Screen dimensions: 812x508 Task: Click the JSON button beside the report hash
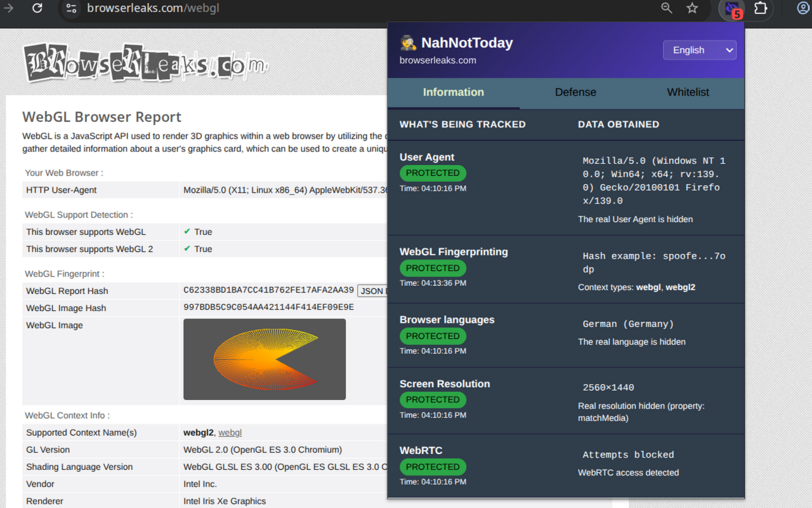click(372, 291)
